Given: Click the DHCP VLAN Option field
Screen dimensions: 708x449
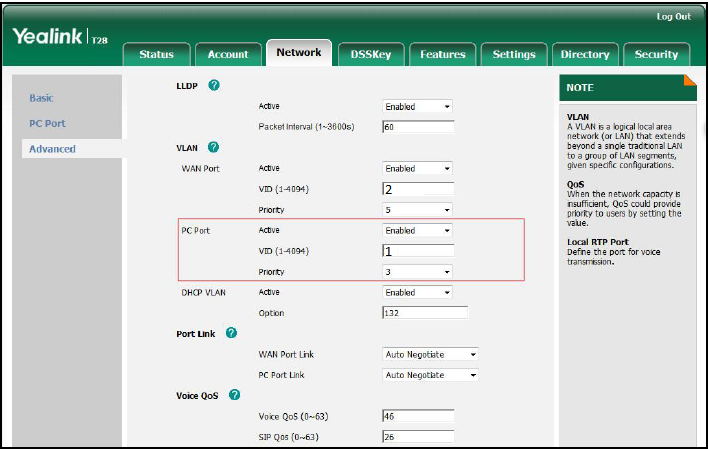Looking at the screenshot, I should [x=425, y=313].
